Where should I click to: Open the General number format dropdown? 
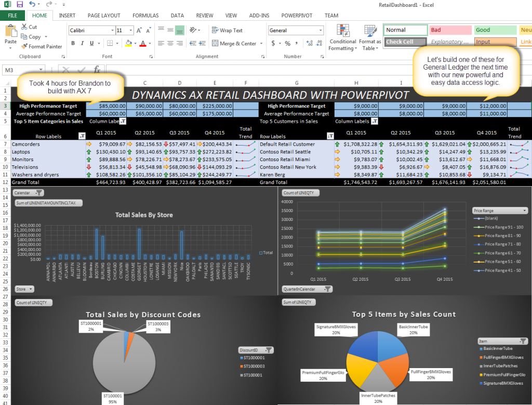tap(320, 31)
